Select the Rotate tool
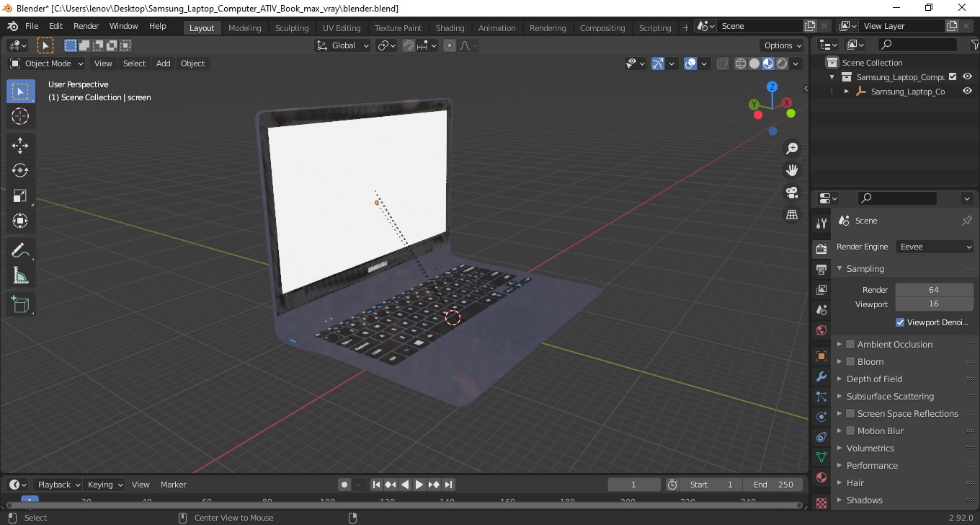The image size is (980, 525). 20,170
